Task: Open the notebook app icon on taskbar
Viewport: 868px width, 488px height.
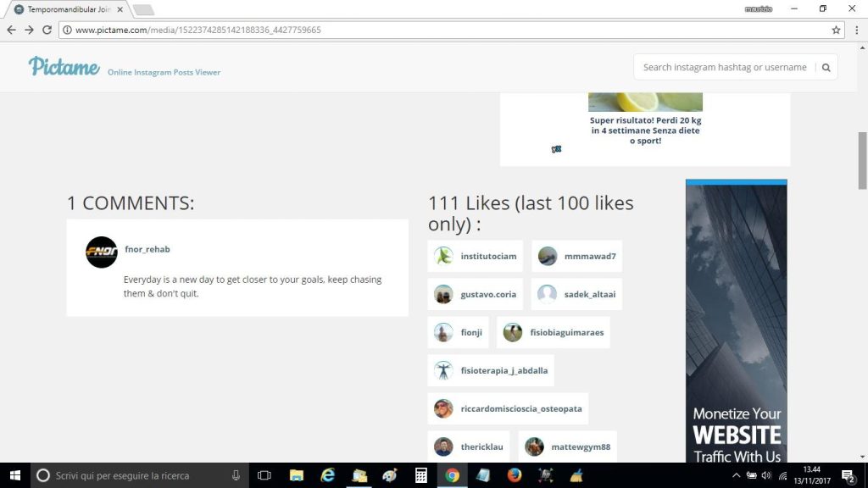Action: [483, 475]
